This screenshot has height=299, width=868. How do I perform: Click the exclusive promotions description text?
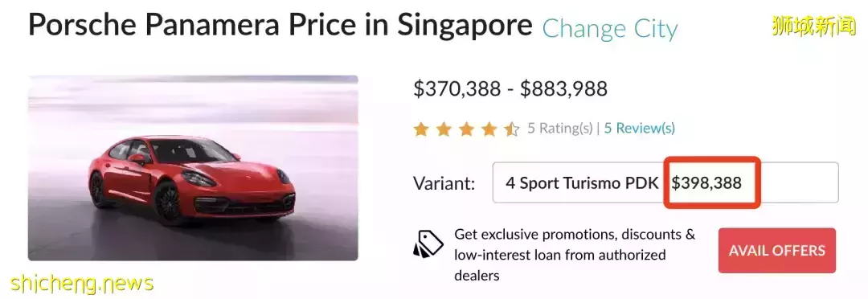tap(575, 255)
